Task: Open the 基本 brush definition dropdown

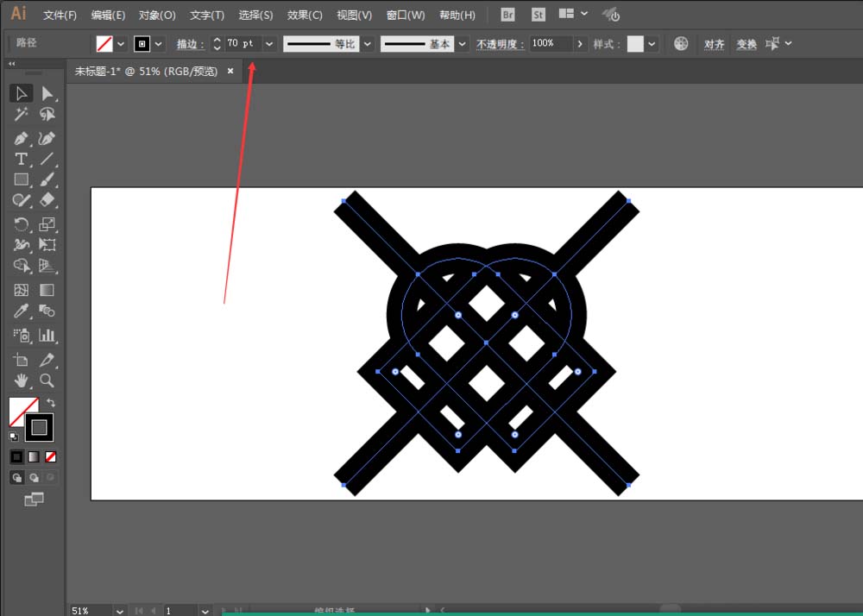Action: click(x=463, y=44)
